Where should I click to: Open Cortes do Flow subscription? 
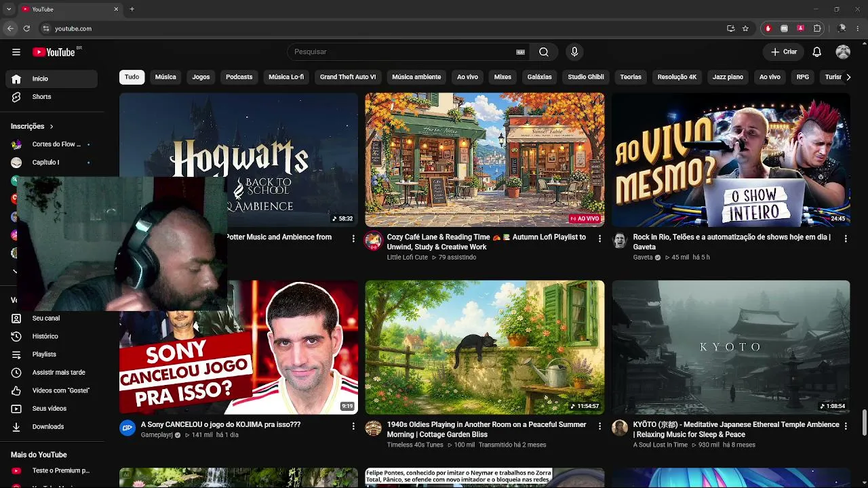click(52, 144)
